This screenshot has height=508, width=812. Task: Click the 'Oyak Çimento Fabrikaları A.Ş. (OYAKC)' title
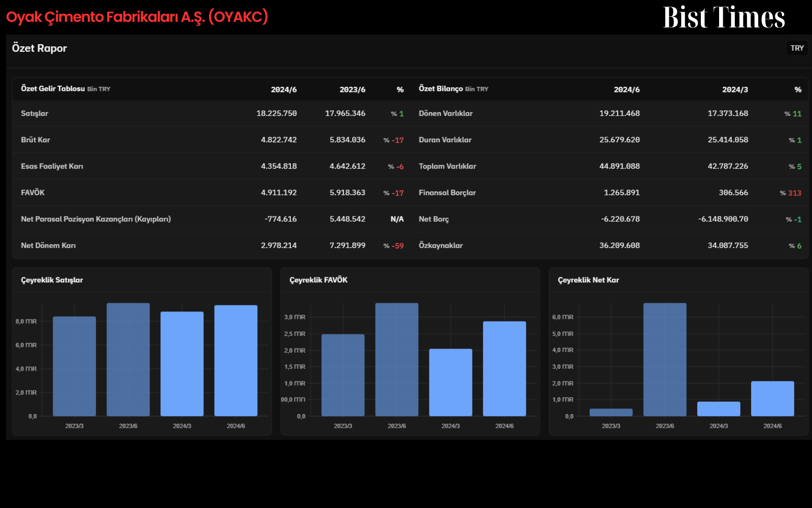coord(137,17)
